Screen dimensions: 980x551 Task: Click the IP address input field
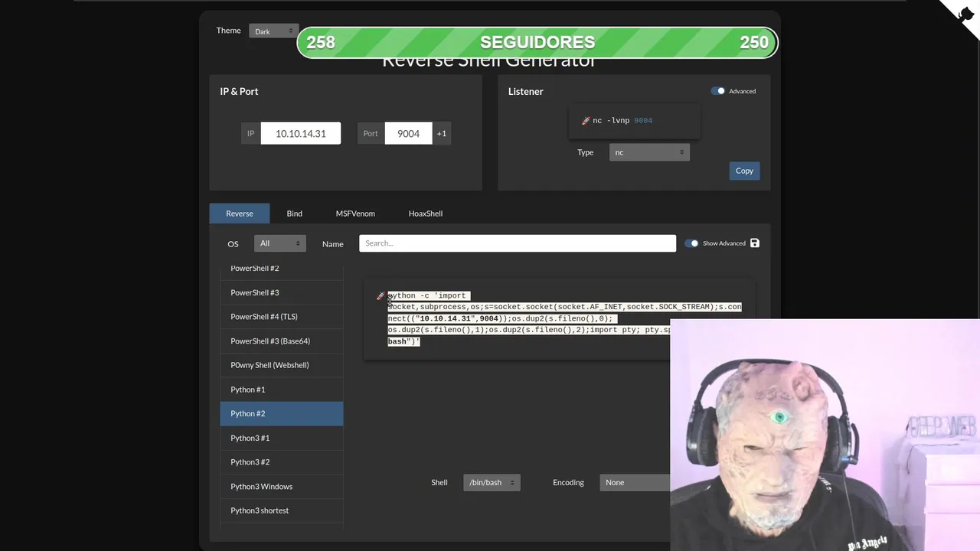[x=301, y=133]
